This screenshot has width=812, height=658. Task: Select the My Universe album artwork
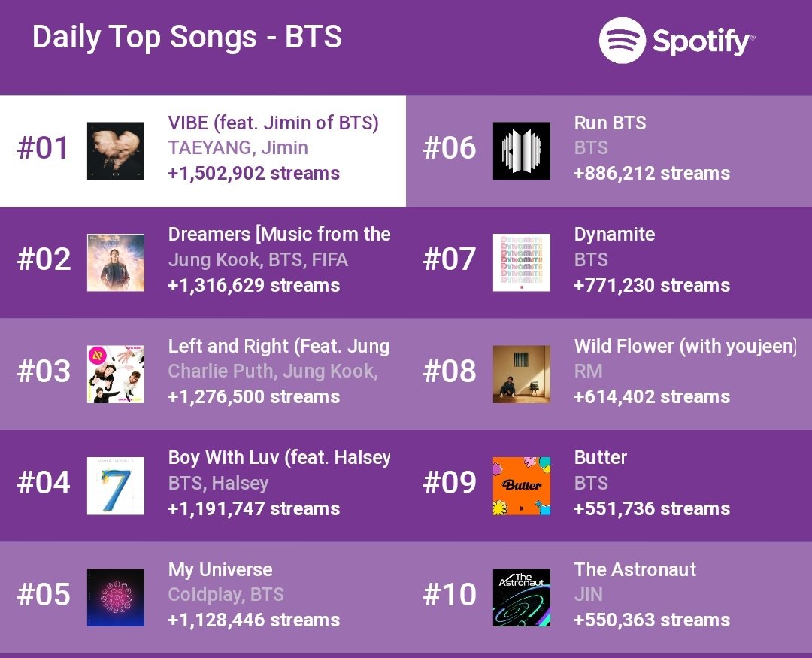coord(116,597)
